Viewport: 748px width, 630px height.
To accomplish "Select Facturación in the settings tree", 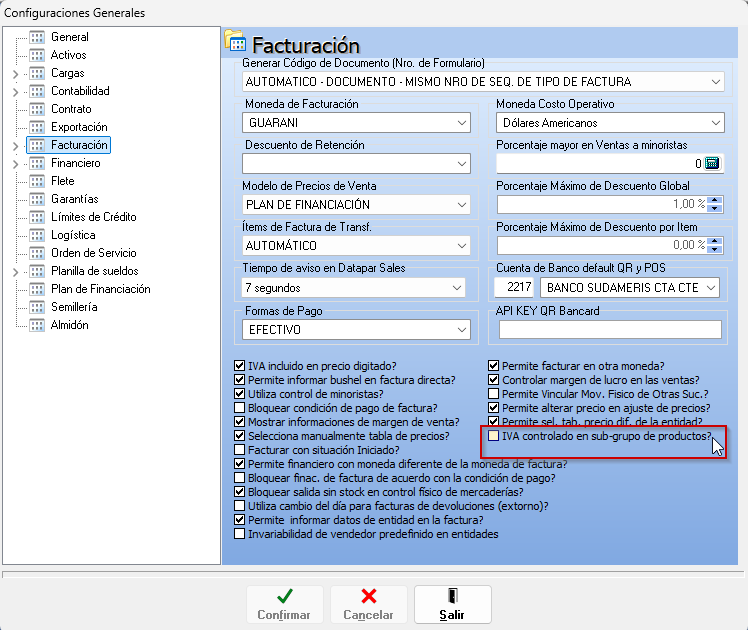I will click(79, 145).
